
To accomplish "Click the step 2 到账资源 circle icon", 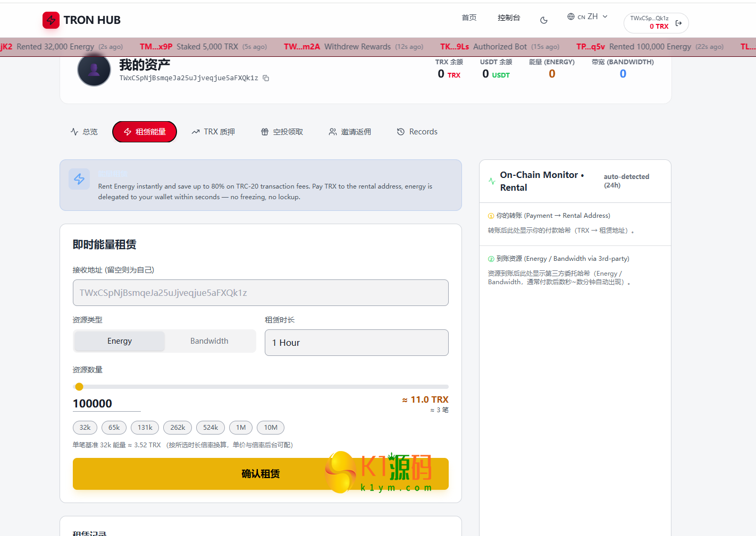I will (491, 259).
